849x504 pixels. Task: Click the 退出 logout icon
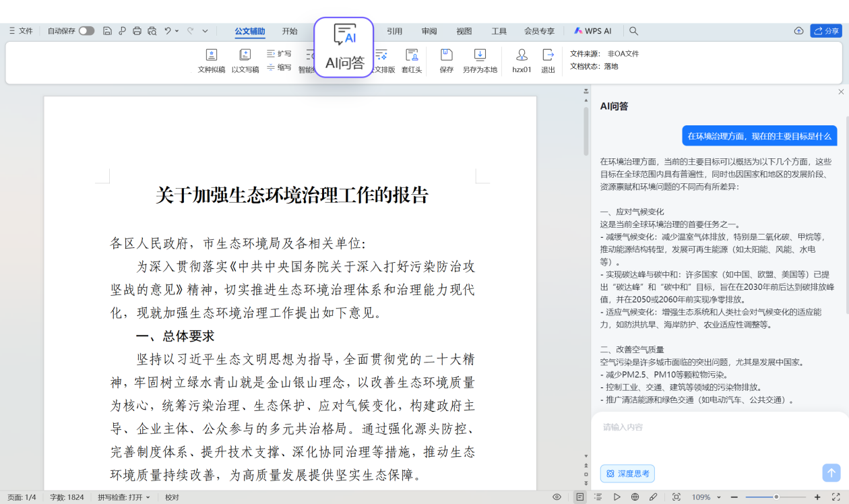tap(548, 55)
